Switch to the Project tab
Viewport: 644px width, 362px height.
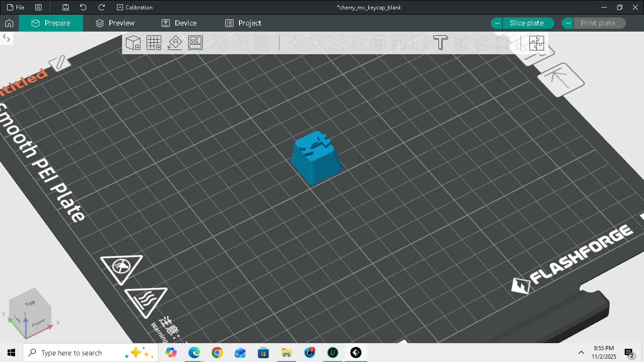click(243, 23)
